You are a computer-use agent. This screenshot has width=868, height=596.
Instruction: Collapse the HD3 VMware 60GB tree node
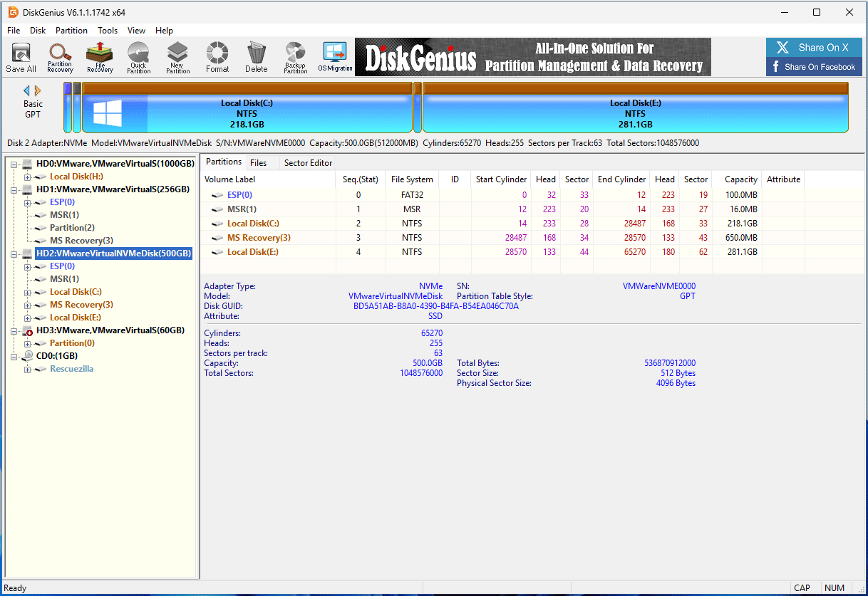click(x=14, y=330)
